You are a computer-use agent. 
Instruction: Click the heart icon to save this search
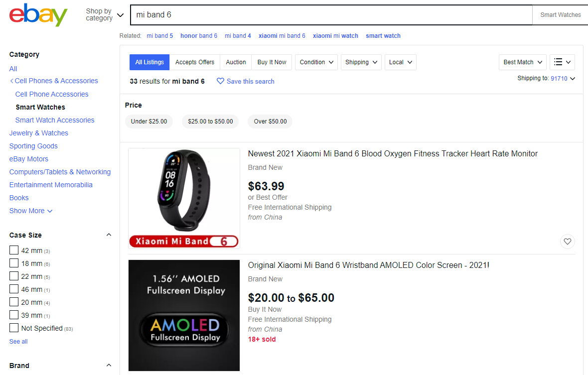point(220,81)
